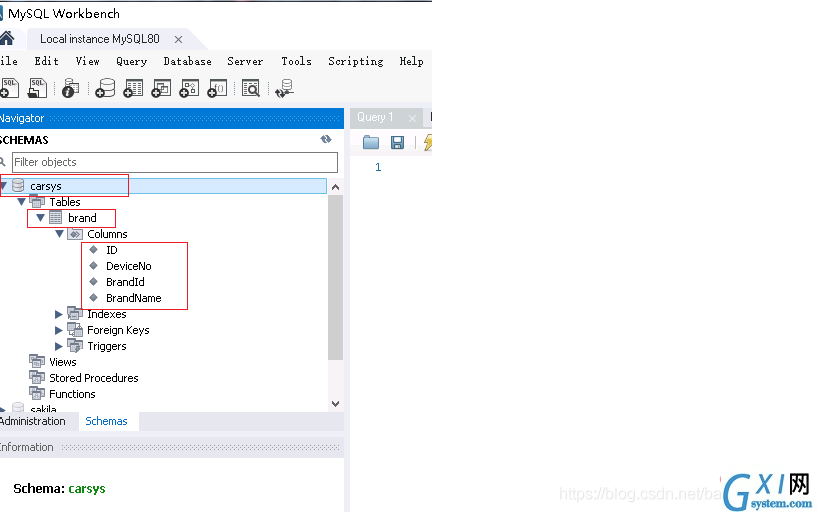Open a SQL script file icon
The image size is (819, 512).
(37, 88)
